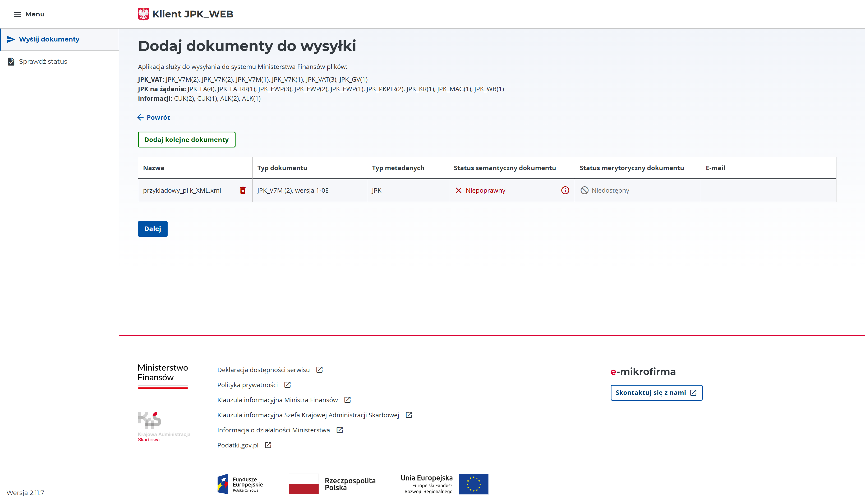Open Klauzula informacyjna Ministra Finansów link

(x=277, y=400)
